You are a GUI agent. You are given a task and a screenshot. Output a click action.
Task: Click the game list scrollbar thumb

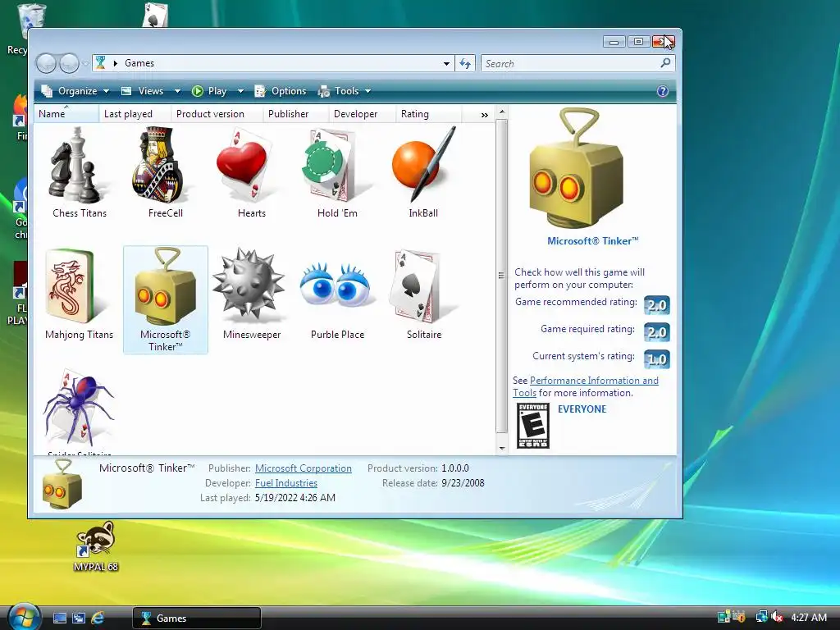(x=501, y=276)
